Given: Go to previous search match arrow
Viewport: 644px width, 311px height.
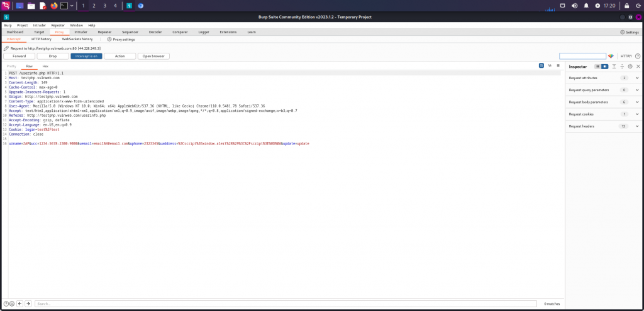Looking at the screenshot, I should (19, 303).
